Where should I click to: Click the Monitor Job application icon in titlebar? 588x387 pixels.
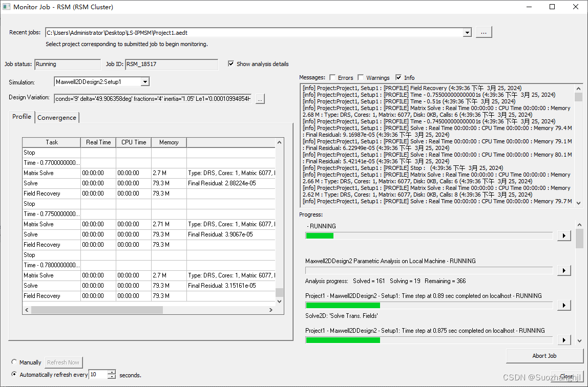(x=7, y=6)
